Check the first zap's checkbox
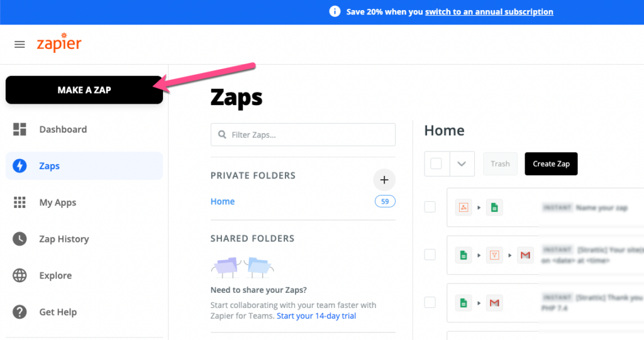This screenshot has height=340, width=644. click(430, 207)
